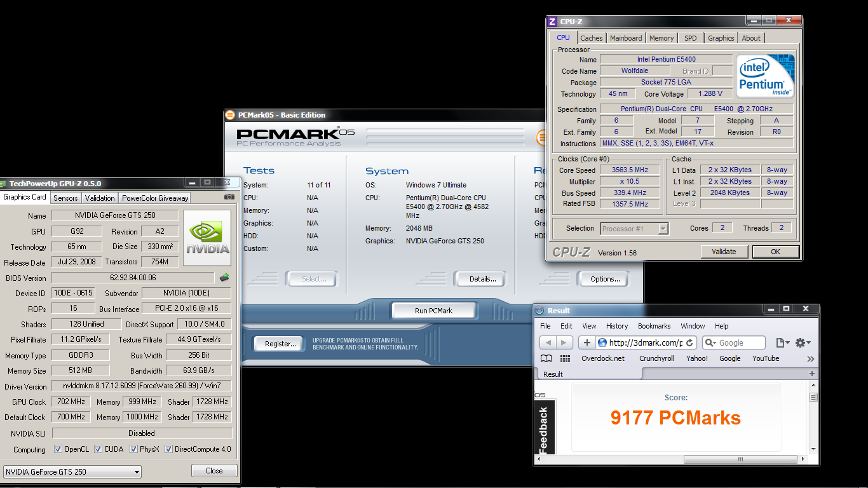Open the NVIDIA GeForce GTS 250 GPU dropdown

(x=72, y=471)
